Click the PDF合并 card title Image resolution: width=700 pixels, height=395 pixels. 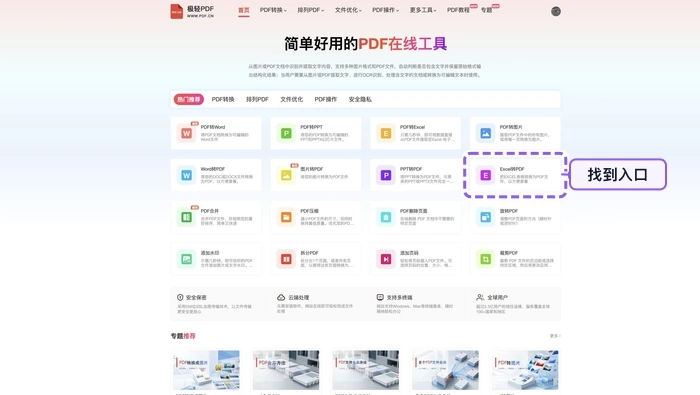[x=210, y=211]
